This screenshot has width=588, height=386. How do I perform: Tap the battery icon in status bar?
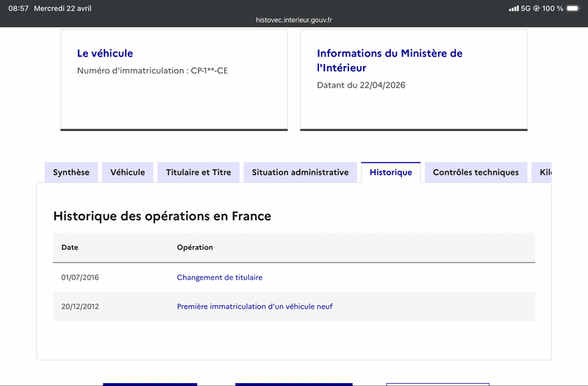(573, 8)
